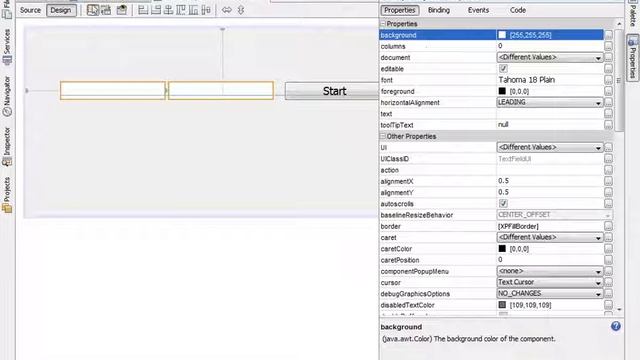
Task: Switch to the Binding tab
Action: [439, 10]
